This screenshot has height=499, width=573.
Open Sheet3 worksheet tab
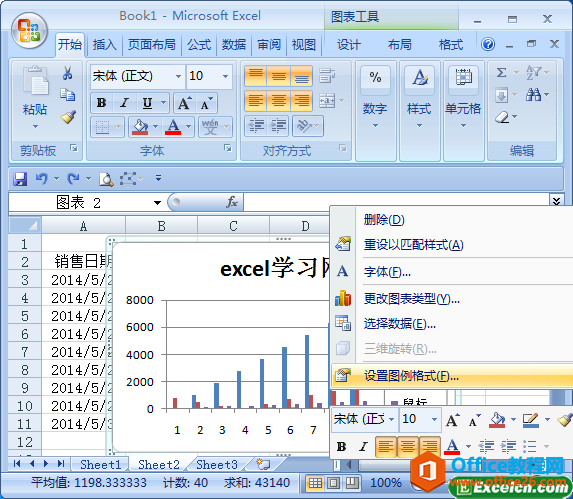(x=217, y=464)
